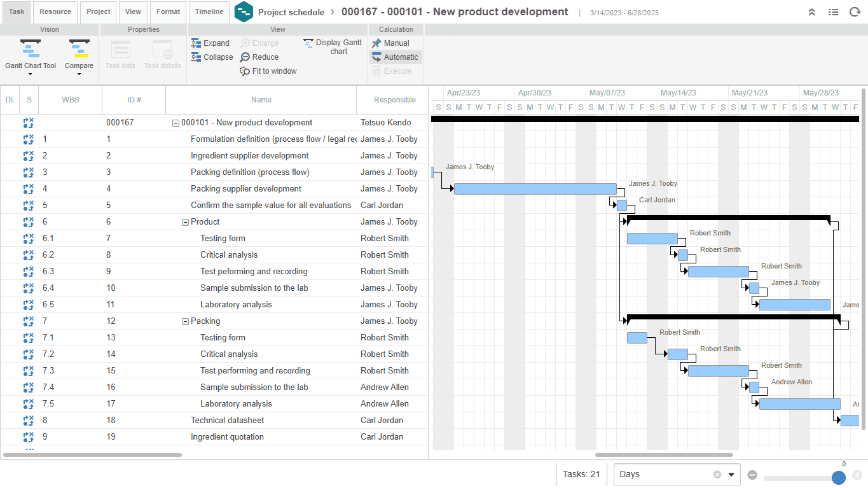Click the task grid horizontal scrollbar

pos(93,455)
